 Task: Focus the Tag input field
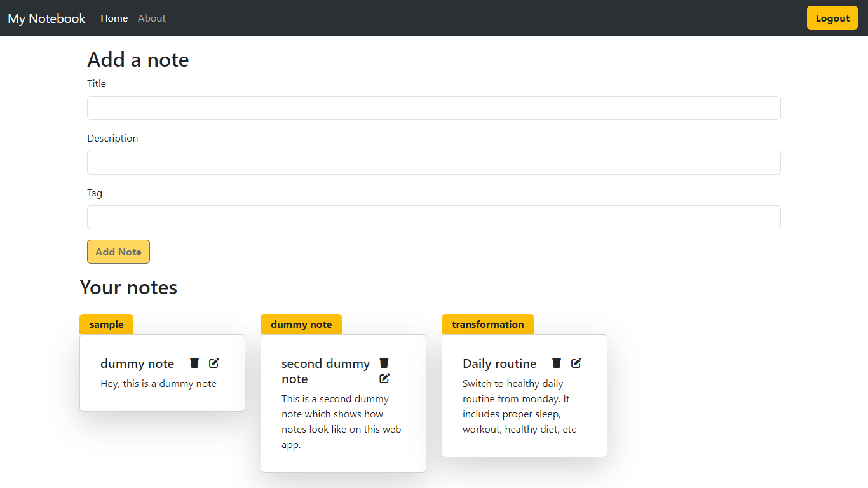(433, 217)
